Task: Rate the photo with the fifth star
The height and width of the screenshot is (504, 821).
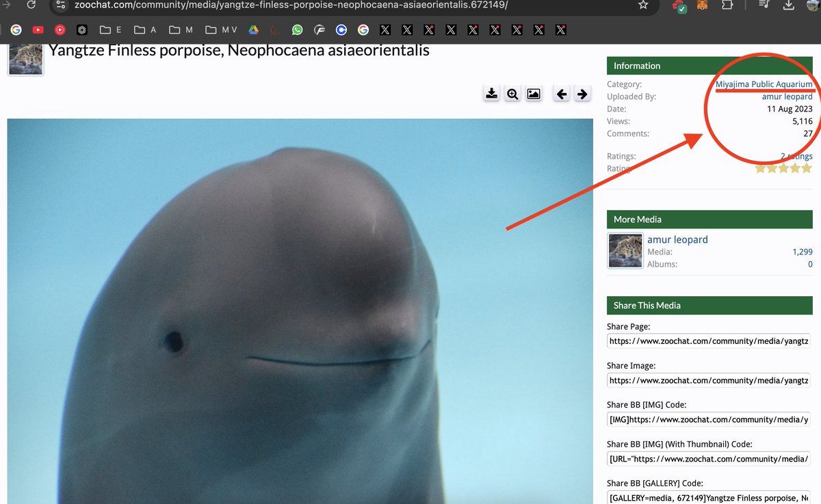Action: [x=807, y=168]
